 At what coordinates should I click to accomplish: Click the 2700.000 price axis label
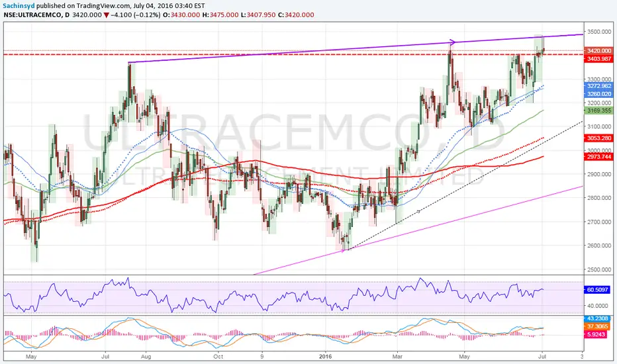pos(600,222)
